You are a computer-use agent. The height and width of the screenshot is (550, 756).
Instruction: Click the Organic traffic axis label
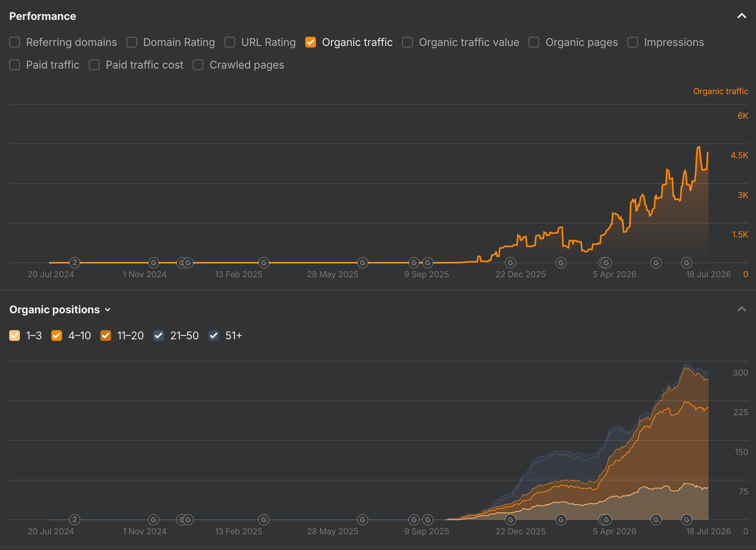coord(720,91)
